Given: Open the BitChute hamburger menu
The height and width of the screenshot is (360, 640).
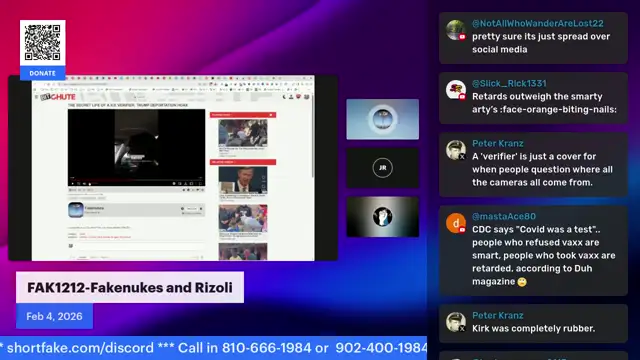Looking at the screenshot, I should point(36,97).
